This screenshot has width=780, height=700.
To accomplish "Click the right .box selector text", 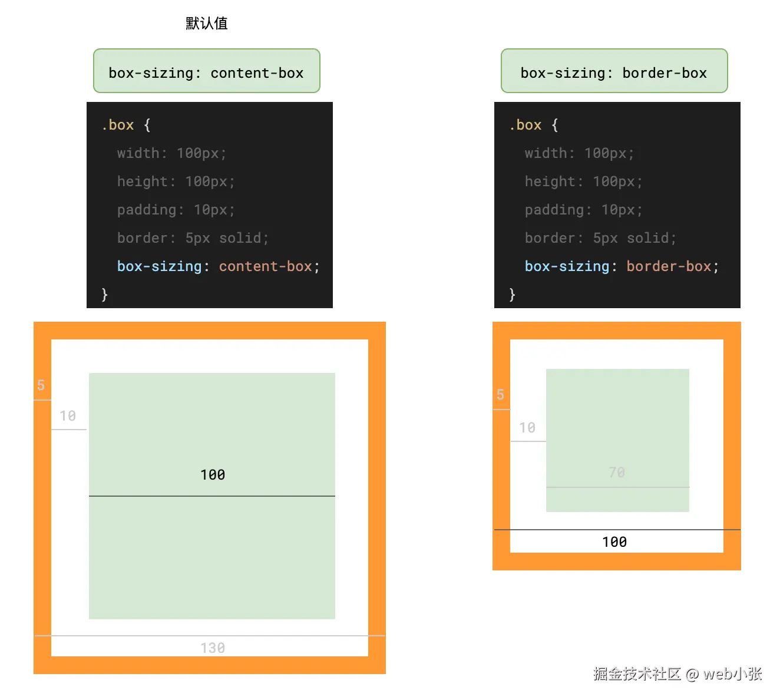I will click(525, 125).
